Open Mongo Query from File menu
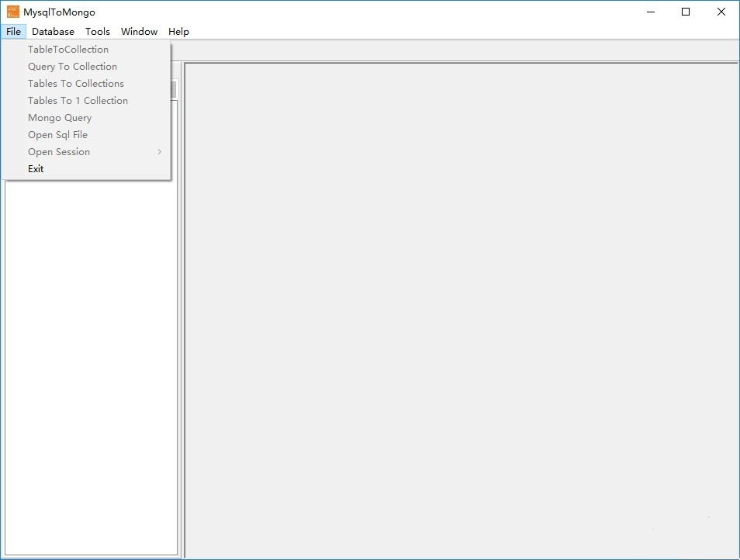 point(86,117)
